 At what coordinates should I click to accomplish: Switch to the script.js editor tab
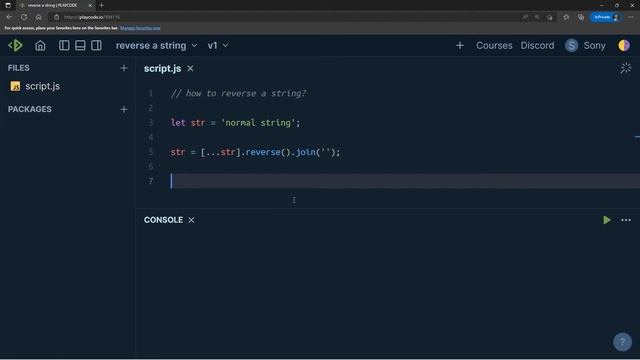162,69
